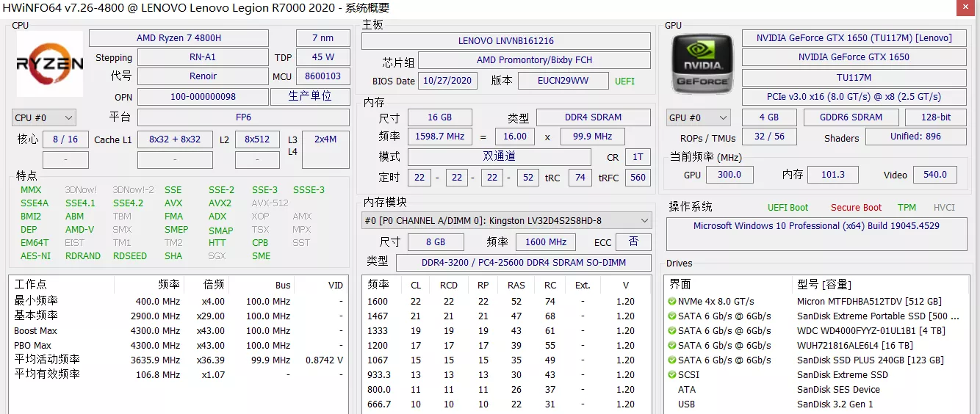Click the tRFC 560 timing value
Image resolution: width=980 pixels, height=414 pixels.
(x=638, y=178)
